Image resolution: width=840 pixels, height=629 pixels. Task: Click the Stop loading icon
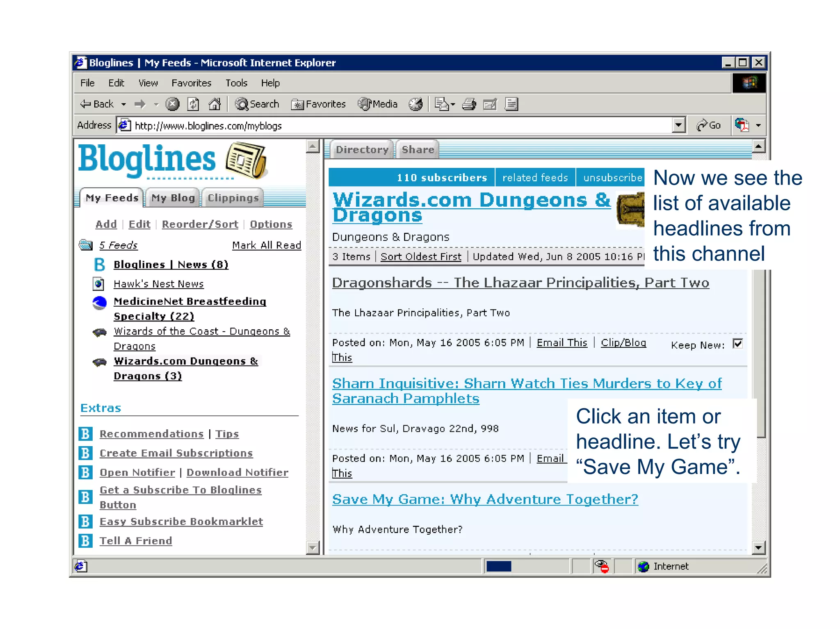[x=172, y=104]
